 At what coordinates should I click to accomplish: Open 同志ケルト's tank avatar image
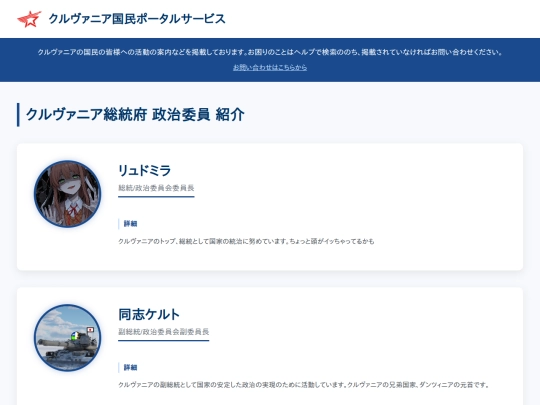(x=68, y=338)
